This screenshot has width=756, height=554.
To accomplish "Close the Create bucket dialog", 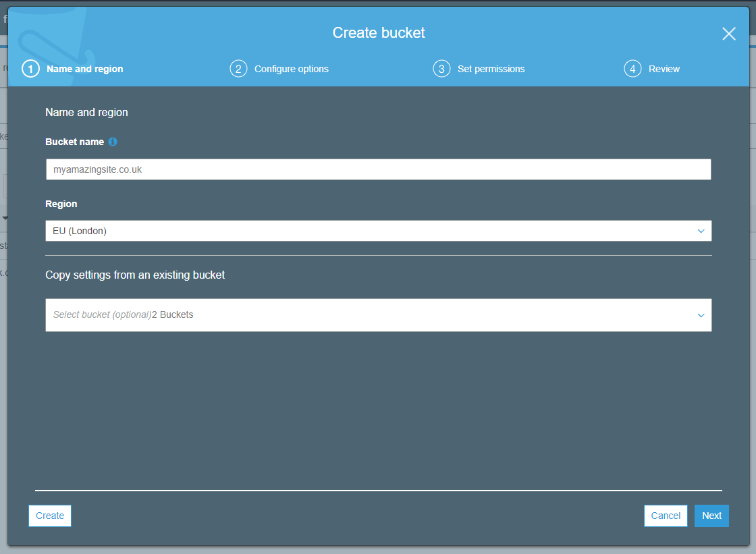I will click(728, 34).
